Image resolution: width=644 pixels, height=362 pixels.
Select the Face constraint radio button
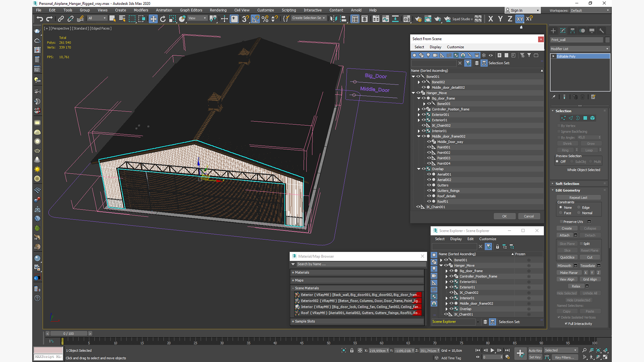(560, 213)
